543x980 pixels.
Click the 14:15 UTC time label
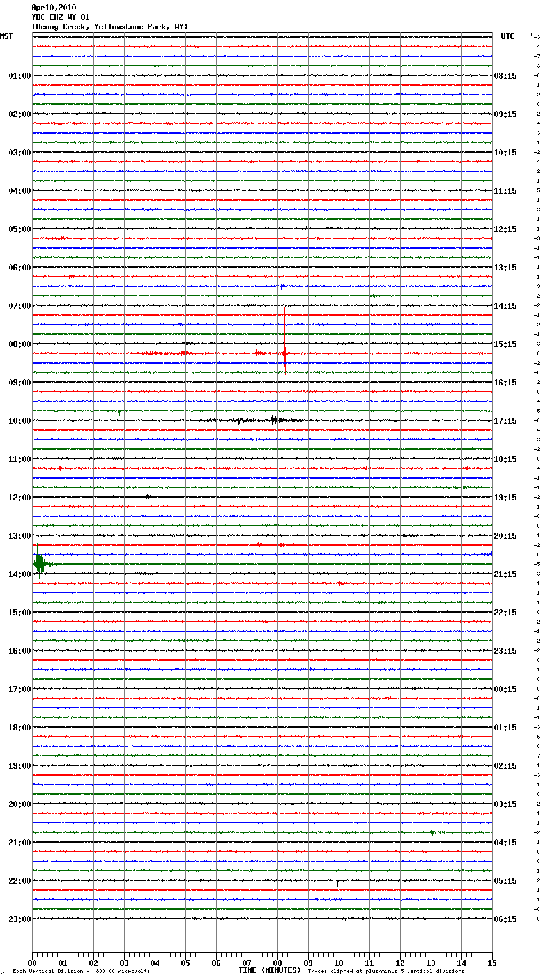pyautogui.click(x=505, y=306)
